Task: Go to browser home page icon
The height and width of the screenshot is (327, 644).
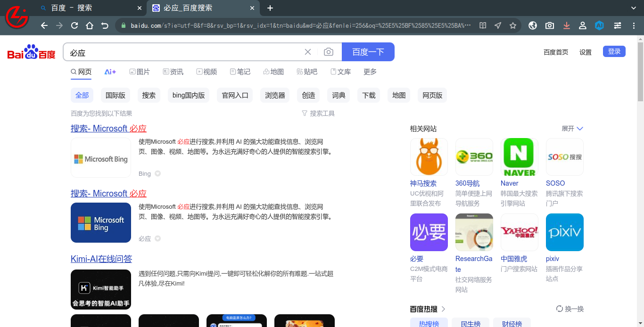Action: point(90,25)
